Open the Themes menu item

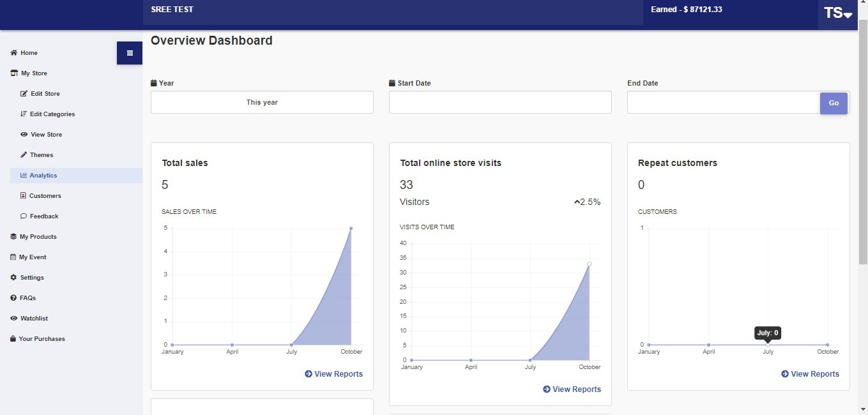click(x=41, y=155)
